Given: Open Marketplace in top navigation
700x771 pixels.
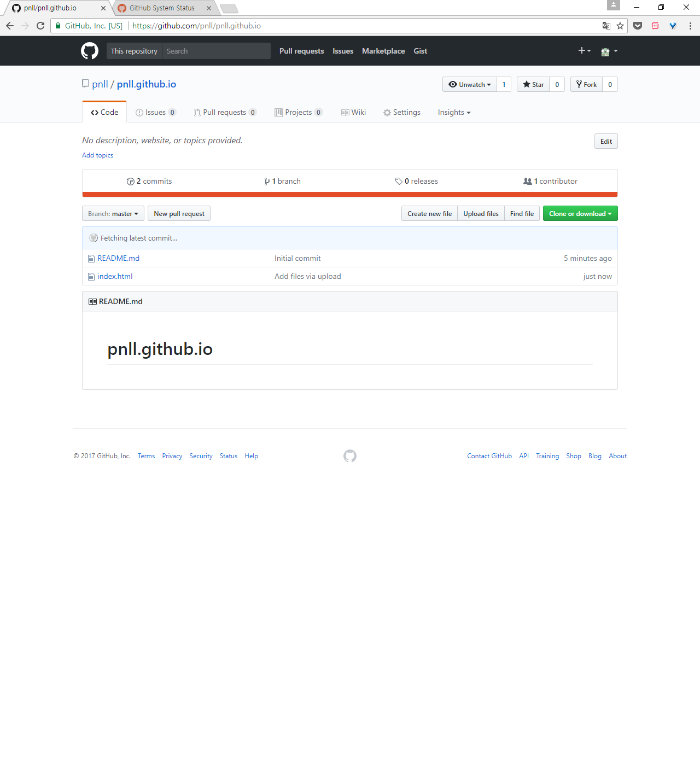Looking at the screenshot, I should (383, 51).
